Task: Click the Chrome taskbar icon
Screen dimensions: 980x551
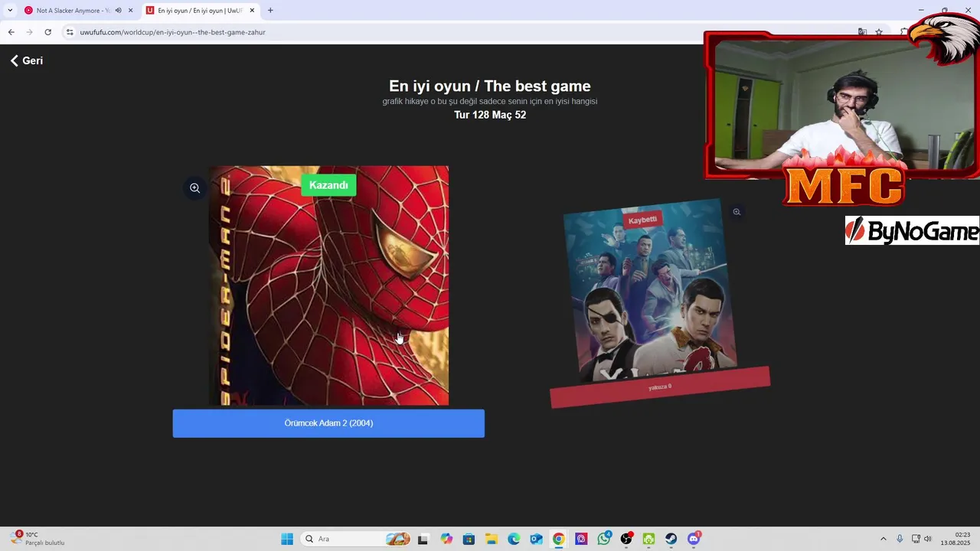Action: pos(559,539)
